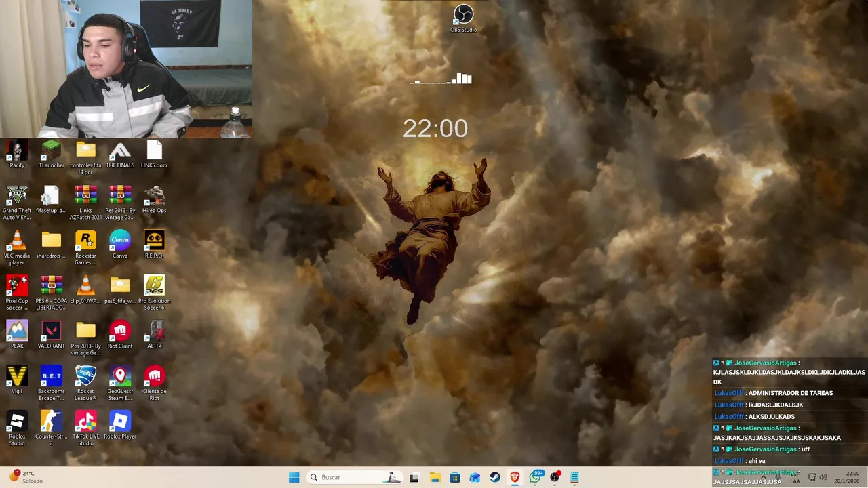Select the 'Cliente de Riot' shortcut

click(155, 384)
